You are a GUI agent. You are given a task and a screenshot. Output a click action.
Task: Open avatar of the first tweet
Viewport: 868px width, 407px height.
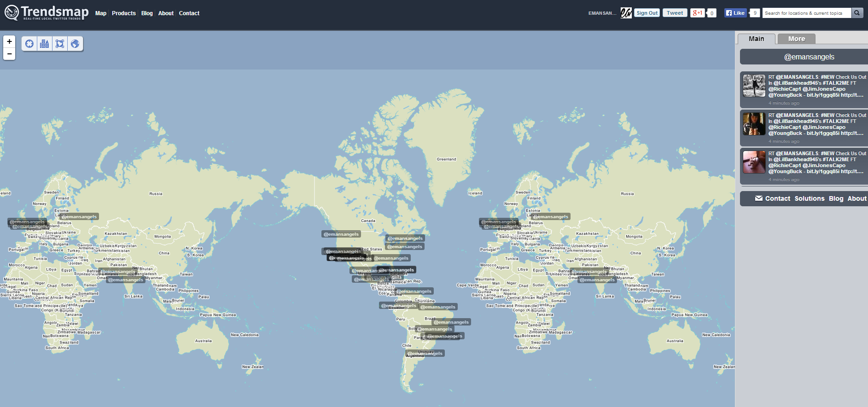coord(754,86)
